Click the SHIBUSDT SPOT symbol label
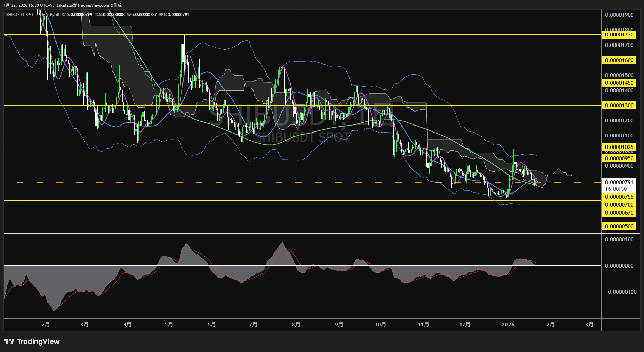Image resolution: width=644 pixels, height=352 pixels. pos(21,15)
